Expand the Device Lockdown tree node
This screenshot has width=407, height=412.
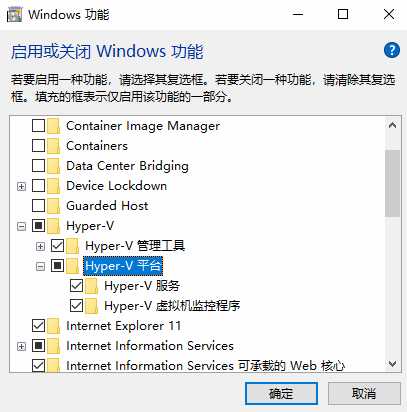click(21, 186)
